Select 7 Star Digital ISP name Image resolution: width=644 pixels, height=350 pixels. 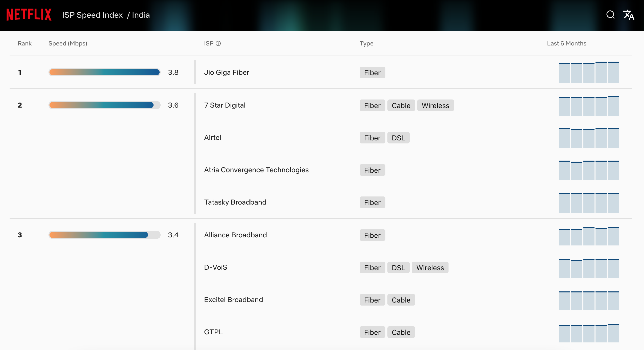click(x=225, y=105)
